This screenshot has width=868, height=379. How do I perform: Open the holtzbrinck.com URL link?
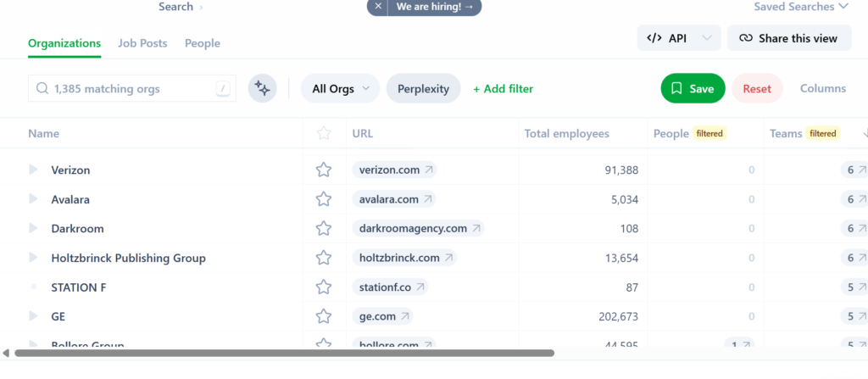point(406,258)
